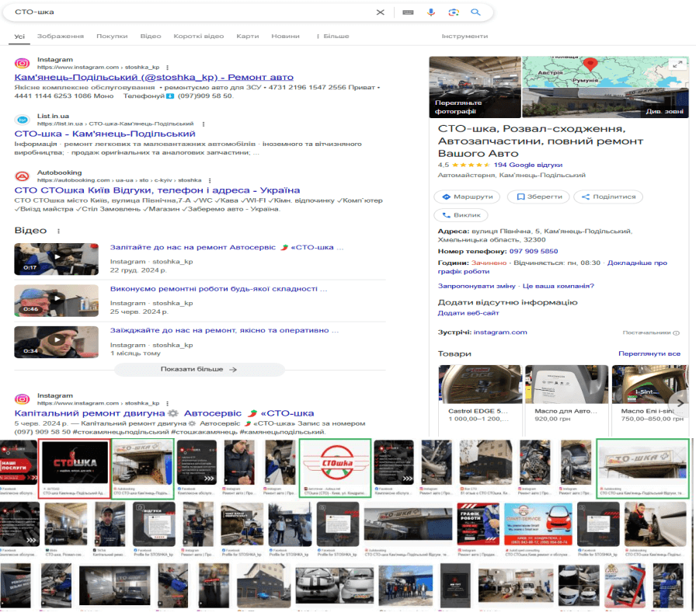Clear the search box with the X icon
This screenshot has width=696, height=616.
point(380,12)
